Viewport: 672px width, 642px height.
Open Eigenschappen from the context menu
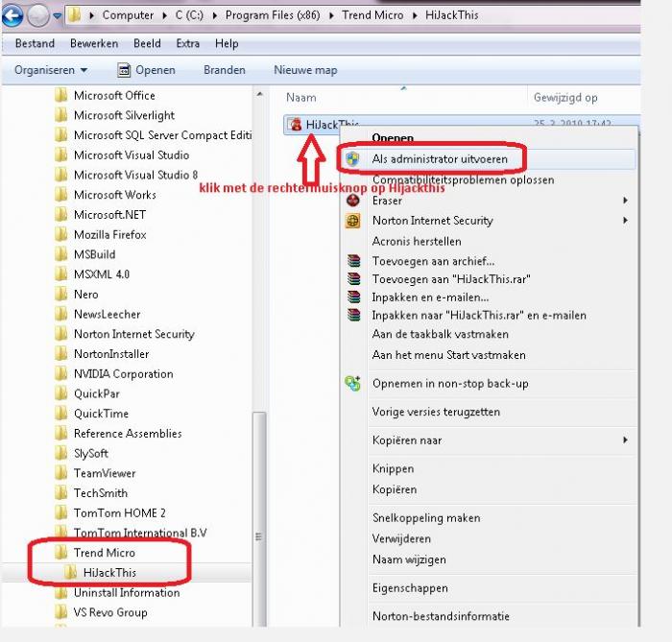pos(410,588)
